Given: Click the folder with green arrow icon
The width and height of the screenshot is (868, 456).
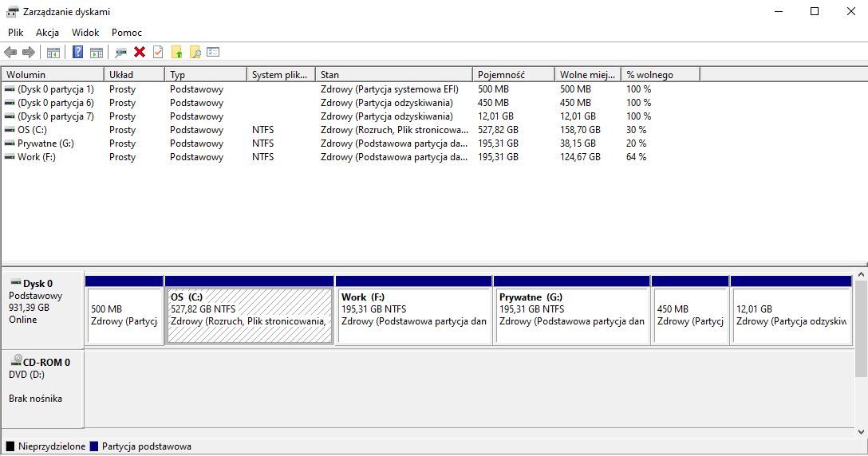Looking at the screenshot, I should tap(176, 52).
